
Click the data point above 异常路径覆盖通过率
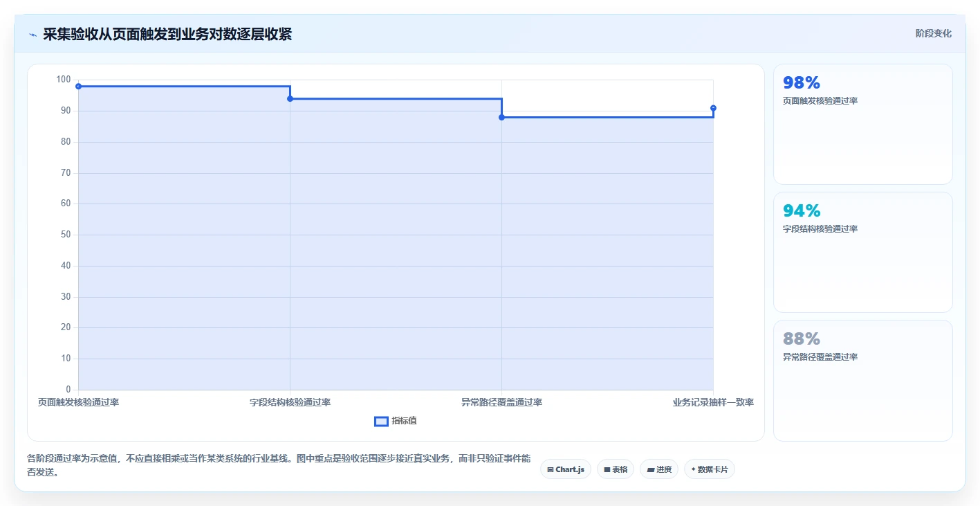[x=501, y=118]
